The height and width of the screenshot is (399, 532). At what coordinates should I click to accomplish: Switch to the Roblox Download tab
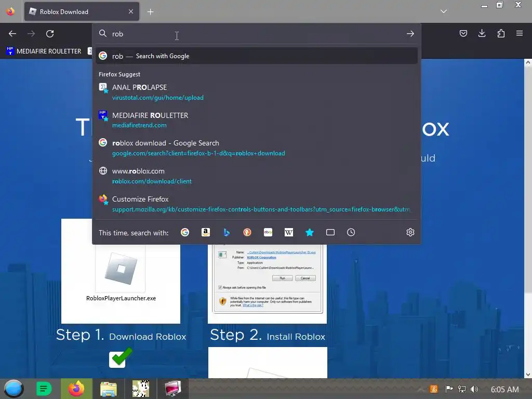pyautogui.click(x=82, y=11)
